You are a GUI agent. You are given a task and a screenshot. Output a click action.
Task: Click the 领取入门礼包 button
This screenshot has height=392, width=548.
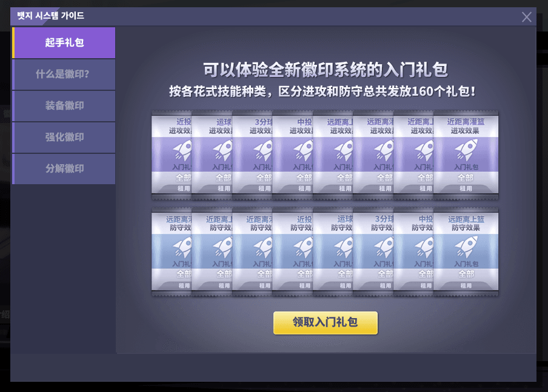point(326,323)
